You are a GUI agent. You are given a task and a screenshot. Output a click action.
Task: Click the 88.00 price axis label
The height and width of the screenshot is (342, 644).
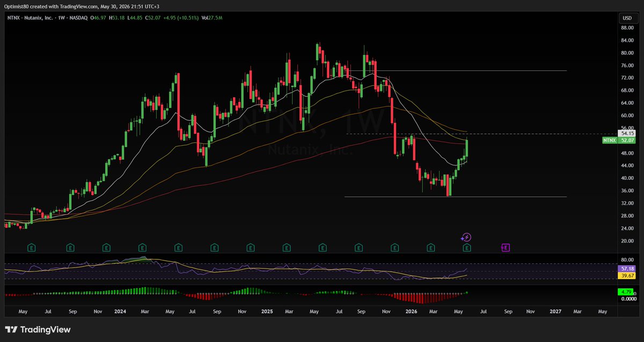(x=626, y=28)
